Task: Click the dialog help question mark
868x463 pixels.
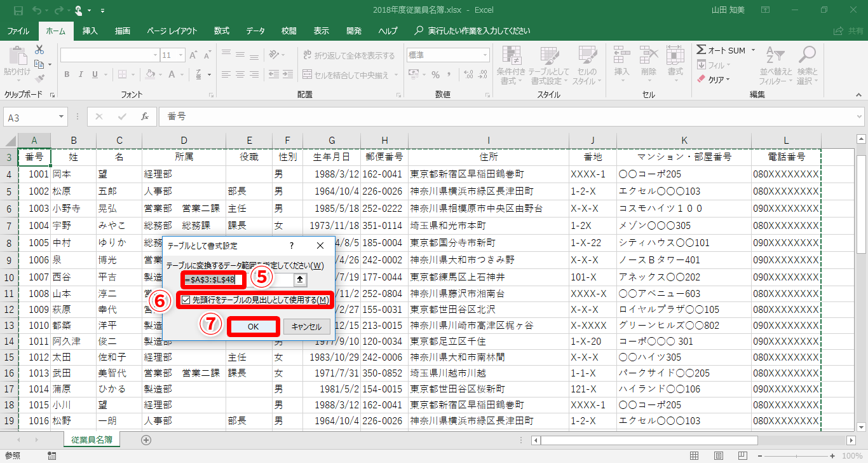Action: (x=292, y=245)
